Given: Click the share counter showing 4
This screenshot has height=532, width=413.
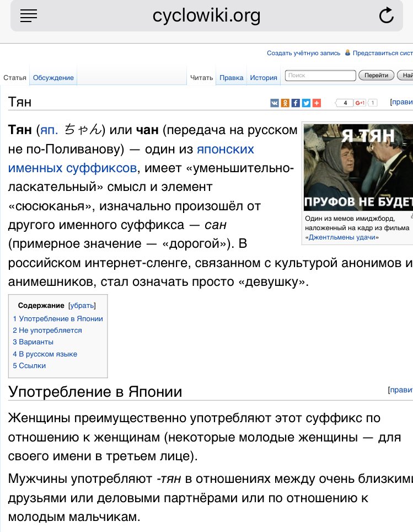Looking at the screenshot, I should [x=344, y=103].
